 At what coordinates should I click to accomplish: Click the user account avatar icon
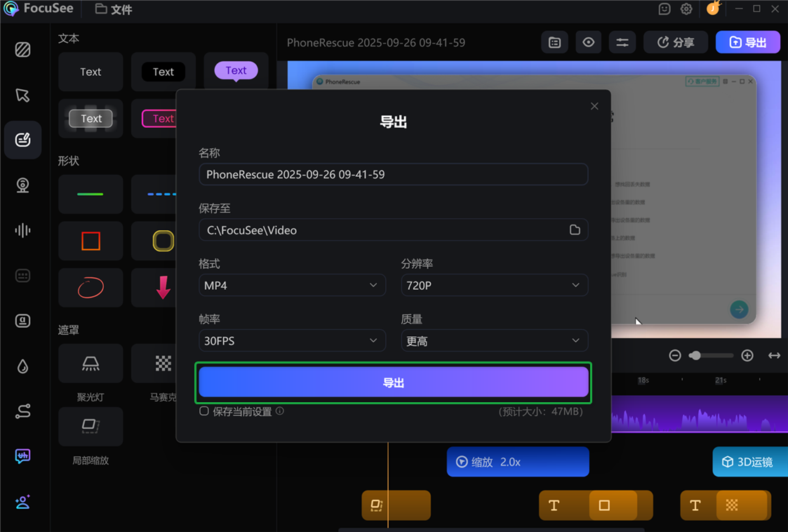[713, 8]
